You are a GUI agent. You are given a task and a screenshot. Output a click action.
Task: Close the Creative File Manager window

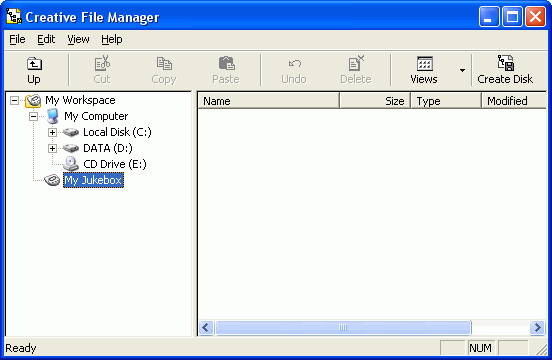(535, 17)
